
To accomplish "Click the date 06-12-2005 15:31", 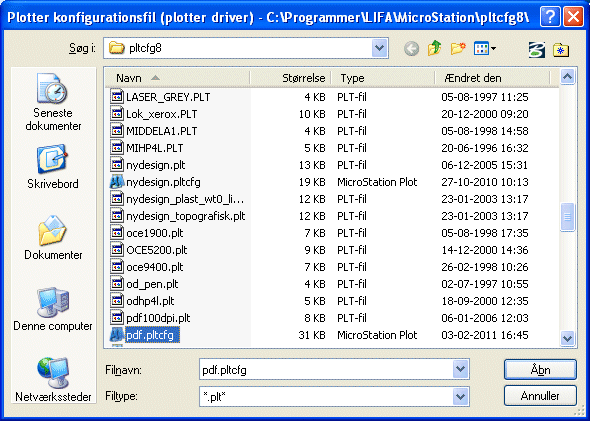I will coord(485,165).
